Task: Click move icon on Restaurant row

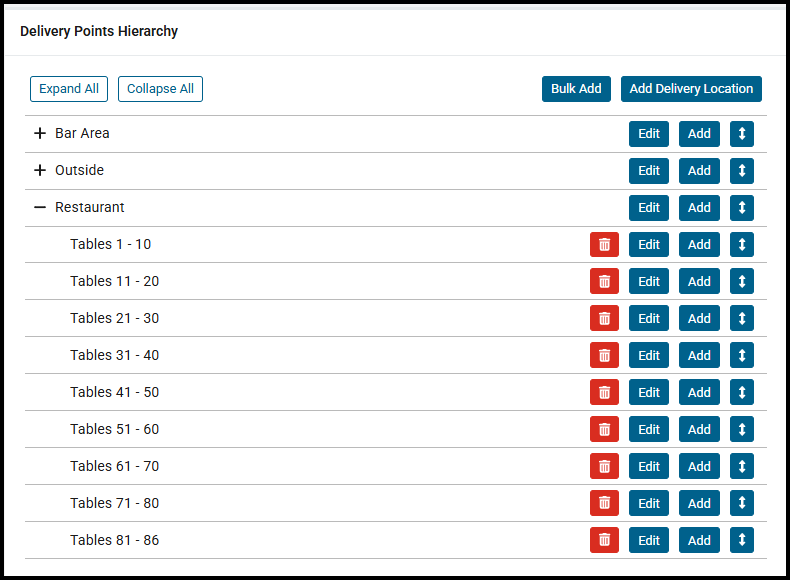Action: 741,208
